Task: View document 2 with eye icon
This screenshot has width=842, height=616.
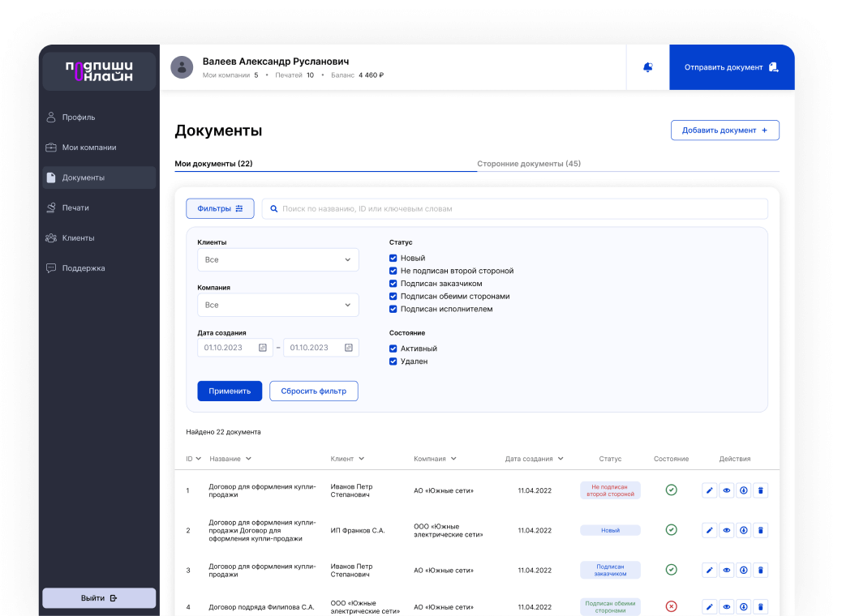Action: click(727, 530)
